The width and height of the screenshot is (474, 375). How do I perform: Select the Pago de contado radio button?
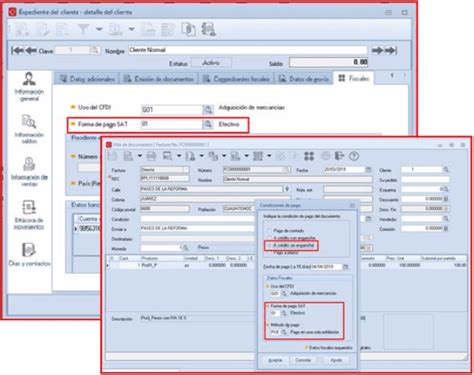[x=269, y=231]
